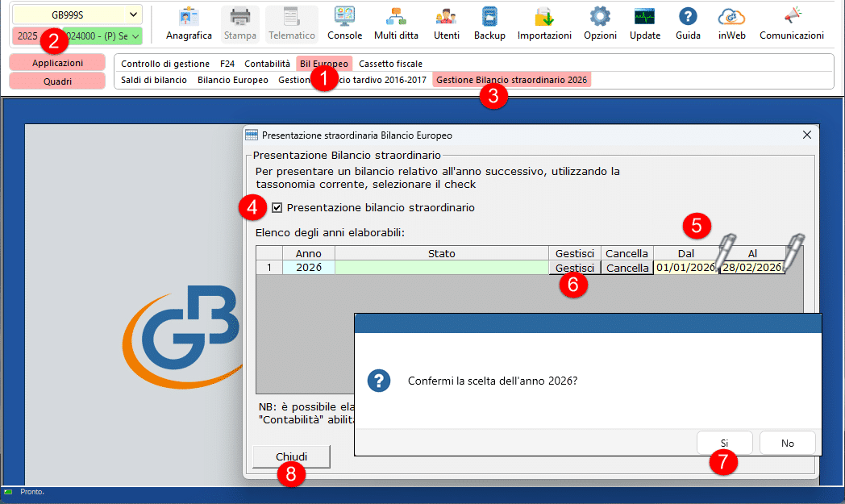
Task: Click the Stato column header
Action: pyautogui.click(x=442, y=253)
